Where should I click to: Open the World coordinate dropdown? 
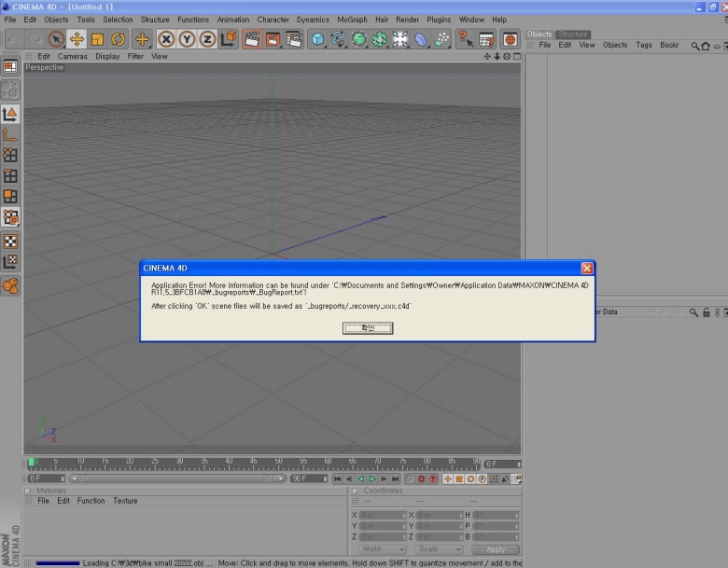click(x=382, y=549)
